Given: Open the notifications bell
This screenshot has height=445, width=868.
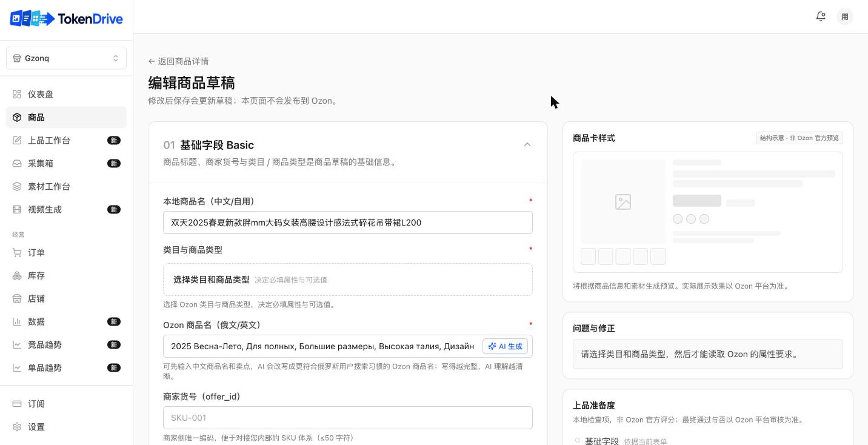Looking at the screenshot, I should click(821, 16).
